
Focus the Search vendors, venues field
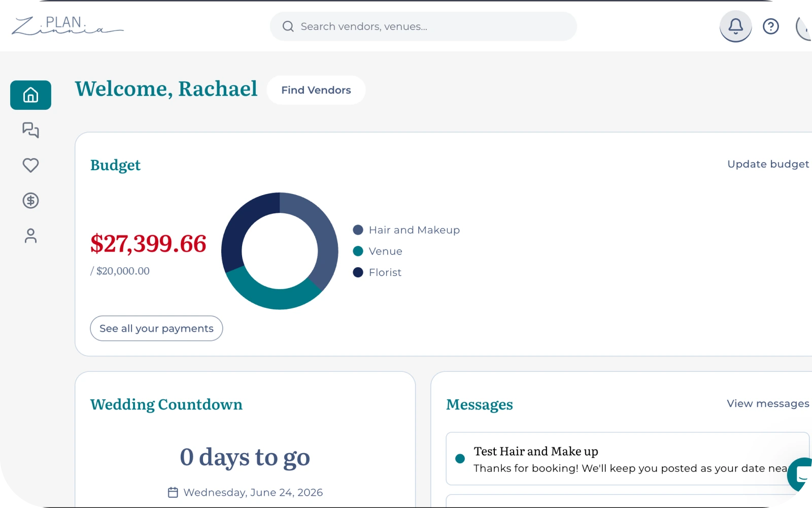pos(423,26)
